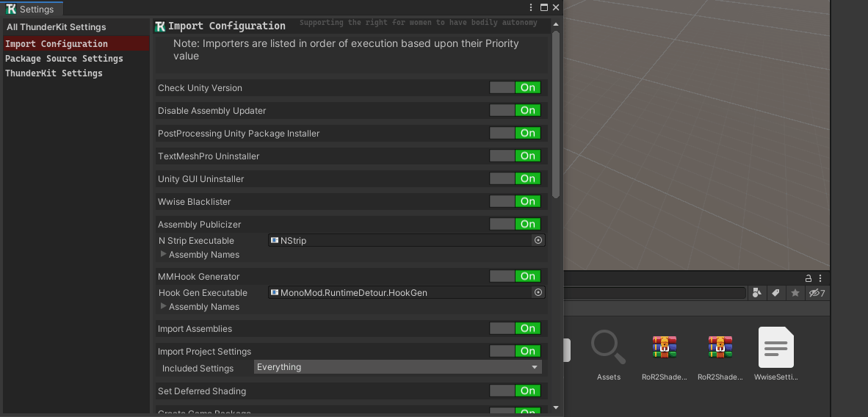Open the Included Settings dropdown

click(x=398, y=367)
